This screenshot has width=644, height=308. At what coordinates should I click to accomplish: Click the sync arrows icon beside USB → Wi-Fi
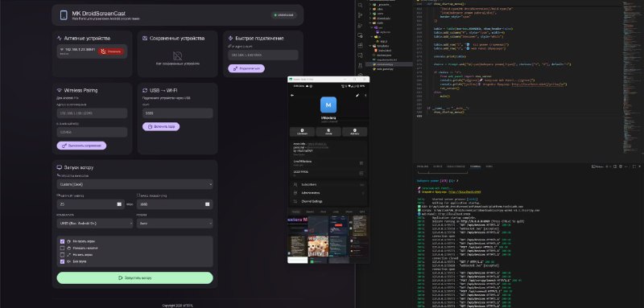pyautogui.click(x=145, y=90)
